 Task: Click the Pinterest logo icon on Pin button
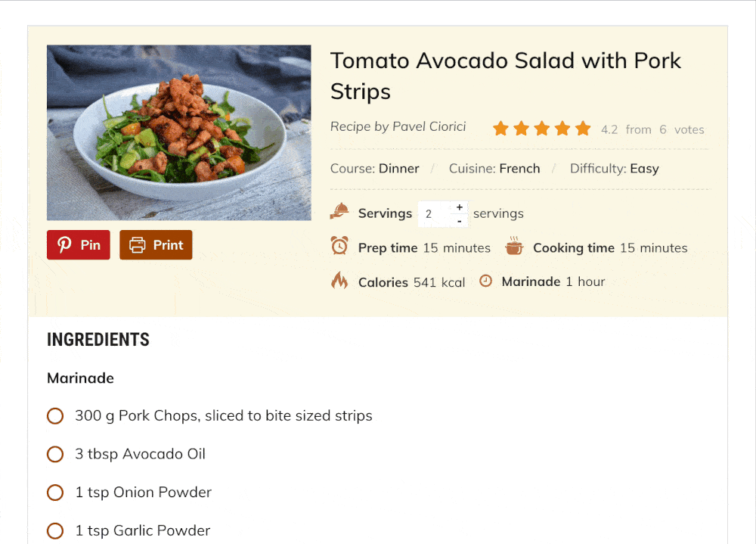click(64, 244)
